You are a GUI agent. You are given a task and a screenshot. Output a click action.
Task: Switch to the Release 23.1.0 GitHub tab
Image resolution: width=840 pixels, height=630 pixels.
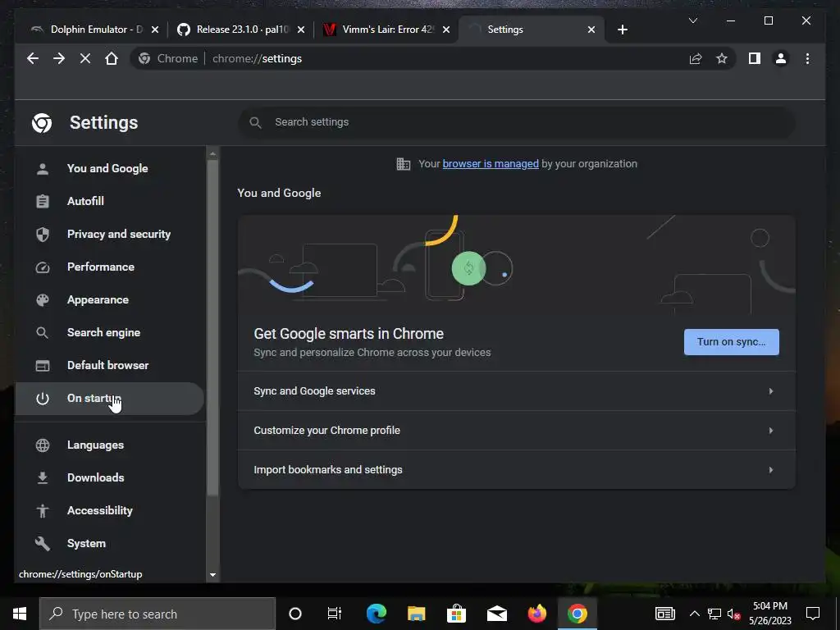click(240, 30)
